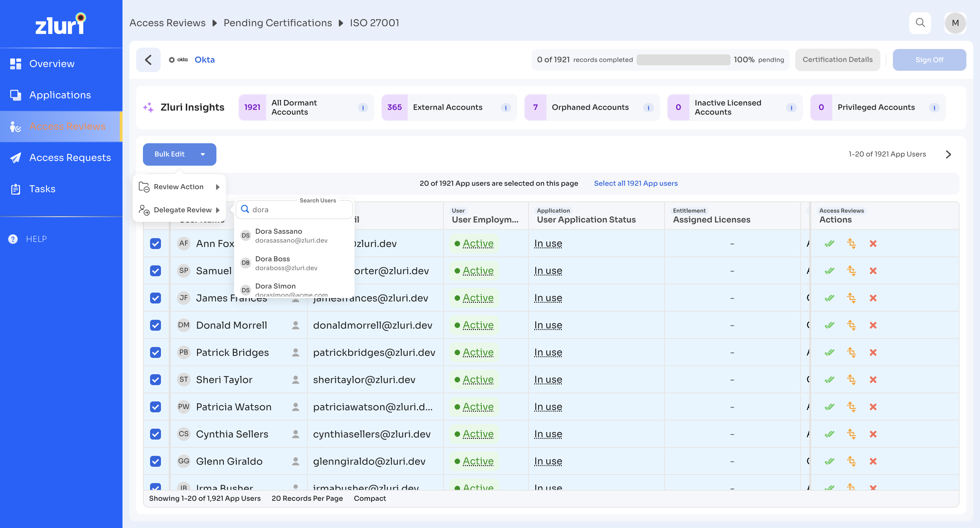Expand the Review Action submenu
This screenshot has height=528, width=980.
click(x=179, y=187)
